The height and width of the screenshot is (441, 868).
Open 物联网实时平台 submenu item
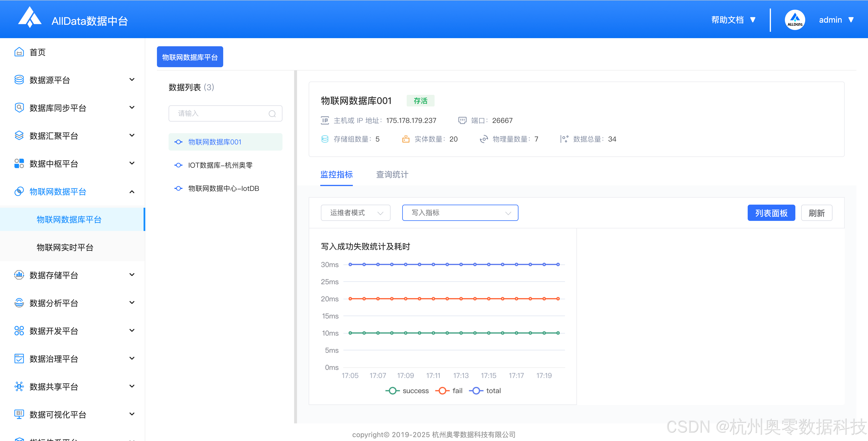(x=65, y=247)
